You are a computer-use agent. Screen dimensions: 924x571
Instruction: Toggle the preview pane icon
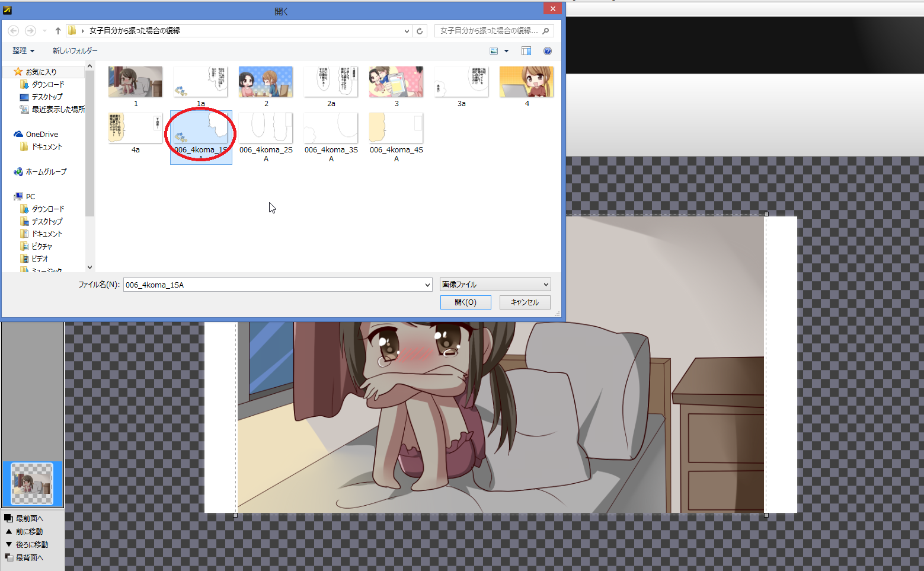[x=526, y=51]
